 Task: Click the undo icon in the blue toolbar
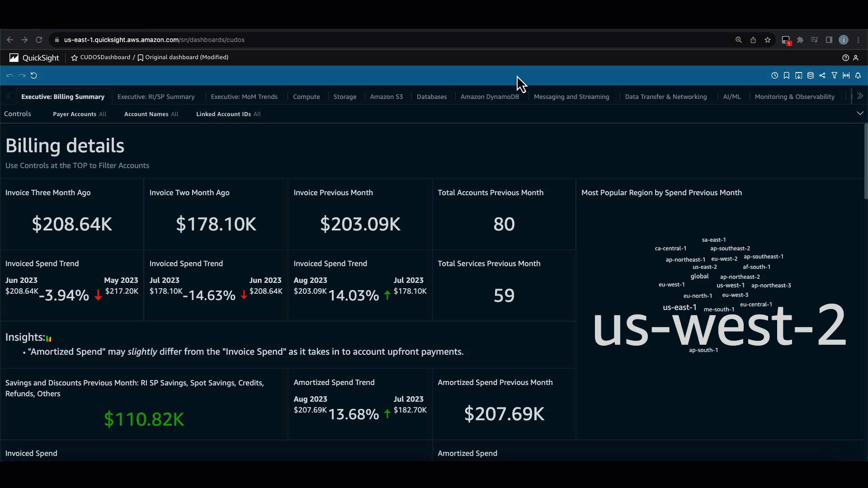click(x=9, y=75)
